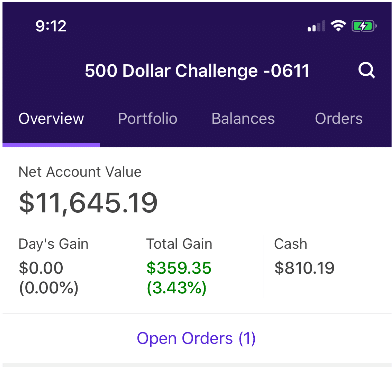Tap the $11,645.19 net account value
392x367 pixels.
pyautogui.click(x=88, y=203)
